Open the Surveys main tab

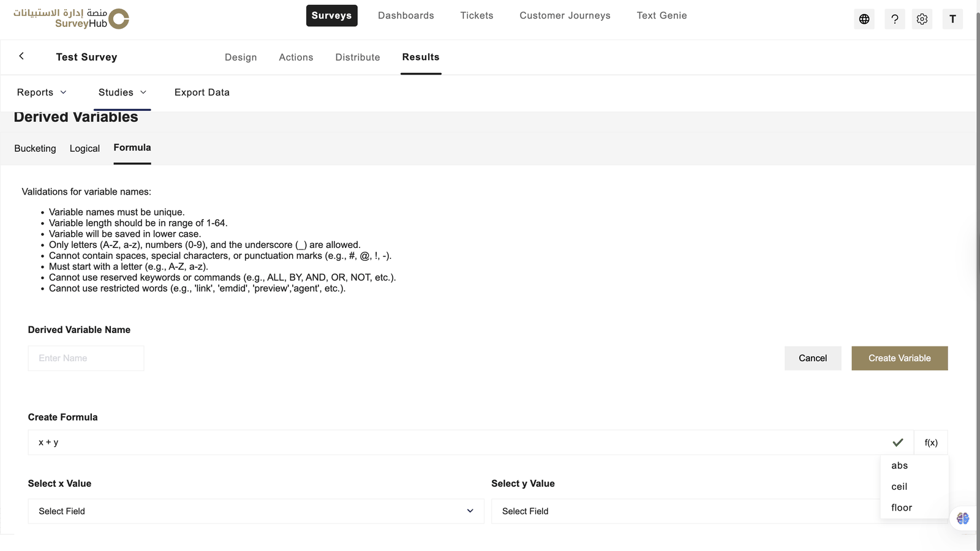pyautogui.click(x=331, y=15)
